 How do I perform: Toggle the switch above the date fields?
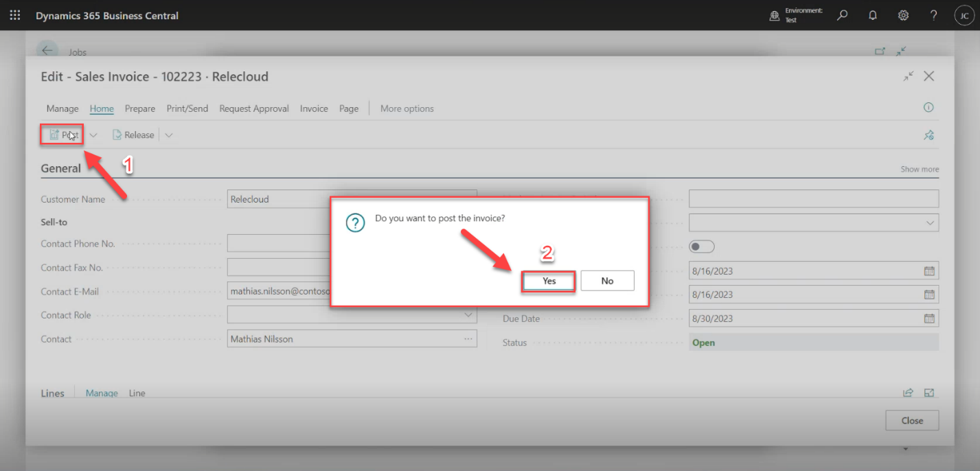tap(702, 246)
